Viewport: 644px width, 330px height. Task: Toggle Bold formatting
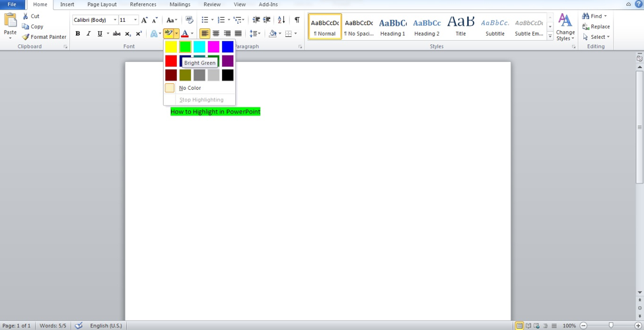pos(78,34)
